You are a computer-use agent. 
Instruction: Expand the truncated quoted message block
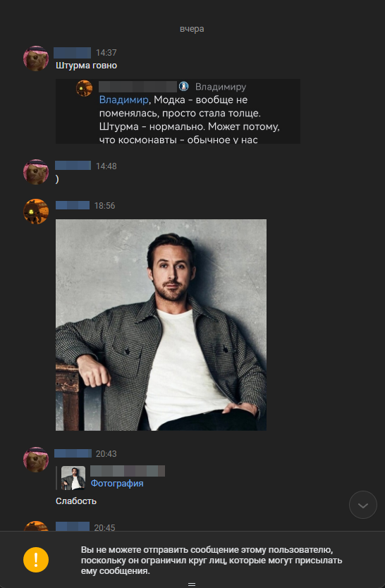pos(178,111)
